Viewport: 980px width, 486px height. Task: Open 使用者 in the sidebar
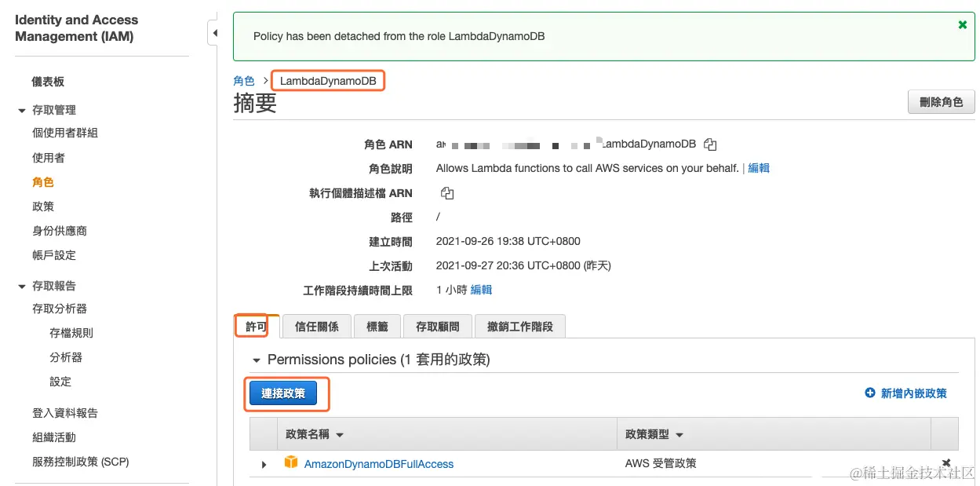click(x=48, y=158)
